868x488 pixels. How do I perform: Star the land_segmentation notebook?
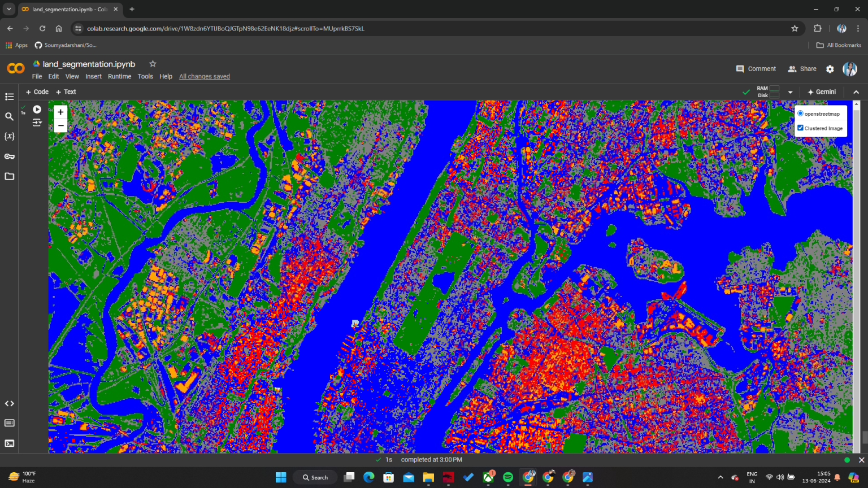[x=152, y=64]
